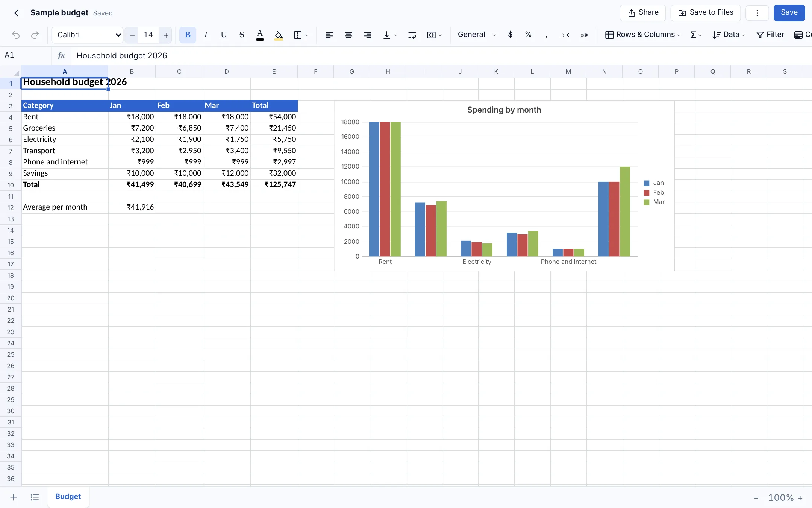812x508 pixels.
Task: Apply currency format
Action: tap(510, 35)
